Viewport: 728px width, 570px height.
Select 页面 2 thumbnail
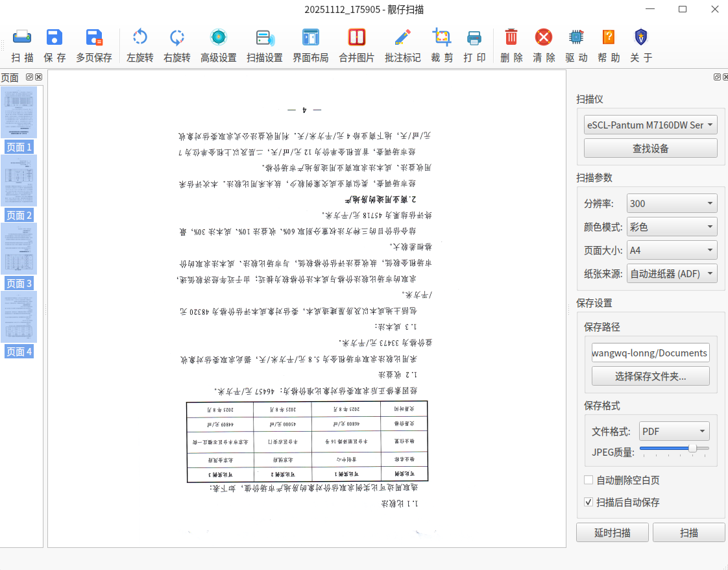[19, 188]
